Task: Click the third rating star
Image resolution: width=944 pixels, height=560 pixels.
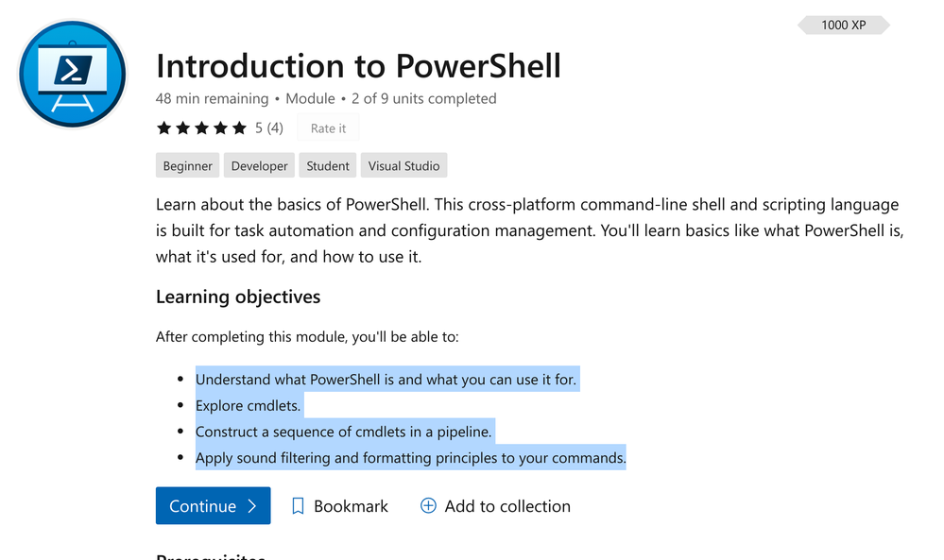Action: tap(201, 127)
